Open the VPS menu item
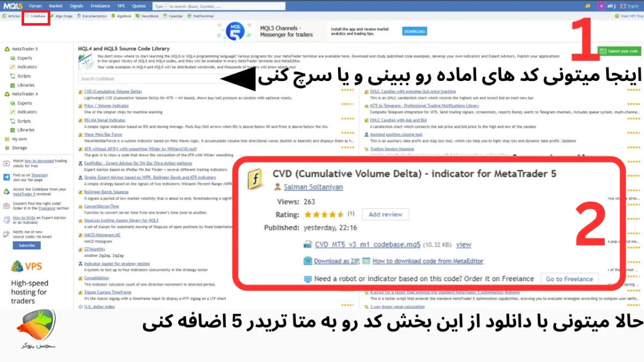The height and width of the screenshot is (362, 644). coord(121,6)
